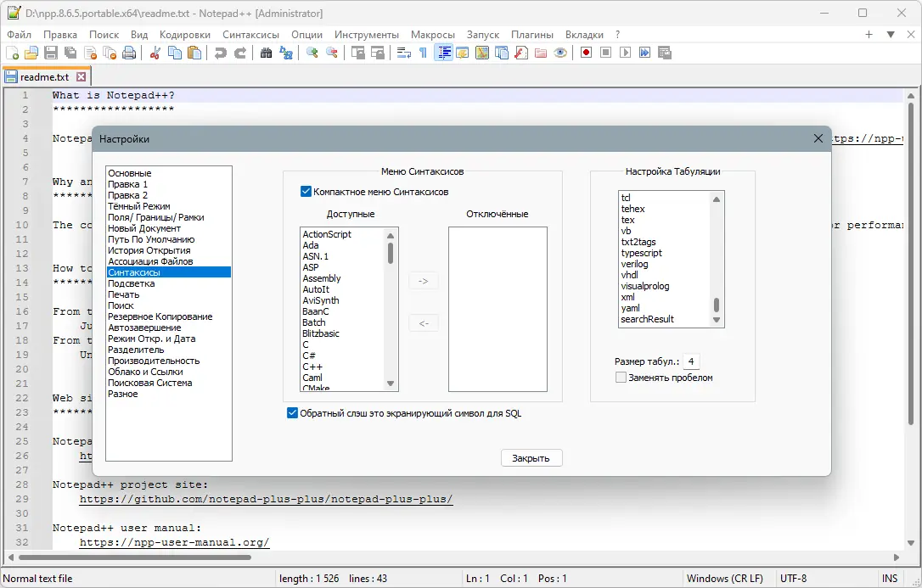
Task: Open the Плагины menu
Action: tap(532, 35)
